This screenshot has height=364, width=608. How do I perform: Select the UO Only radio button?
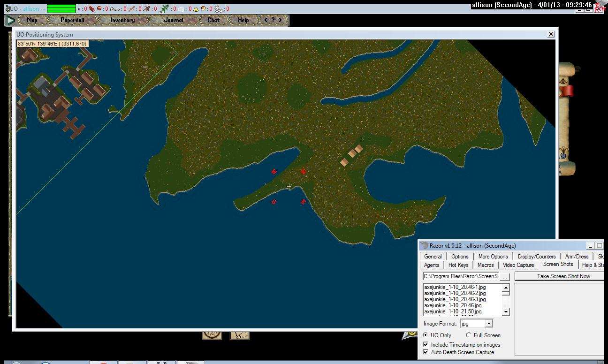coord(426,335)
